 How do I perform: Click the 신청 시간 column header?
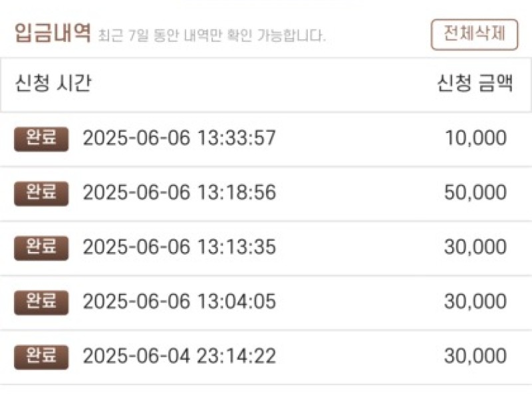pyautogui.click(x=53, y=82)
